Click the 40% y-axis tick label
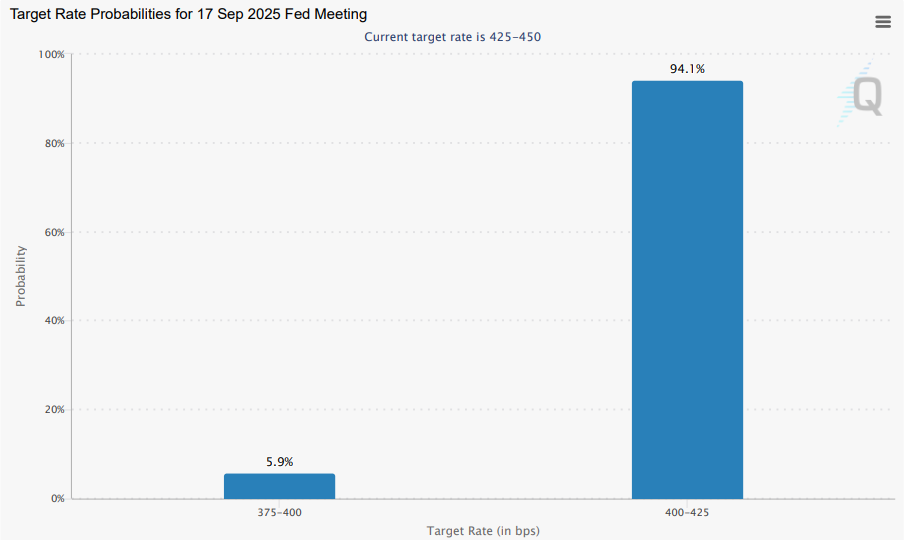This screenshot has height=540, width=923. click(53, 321)
